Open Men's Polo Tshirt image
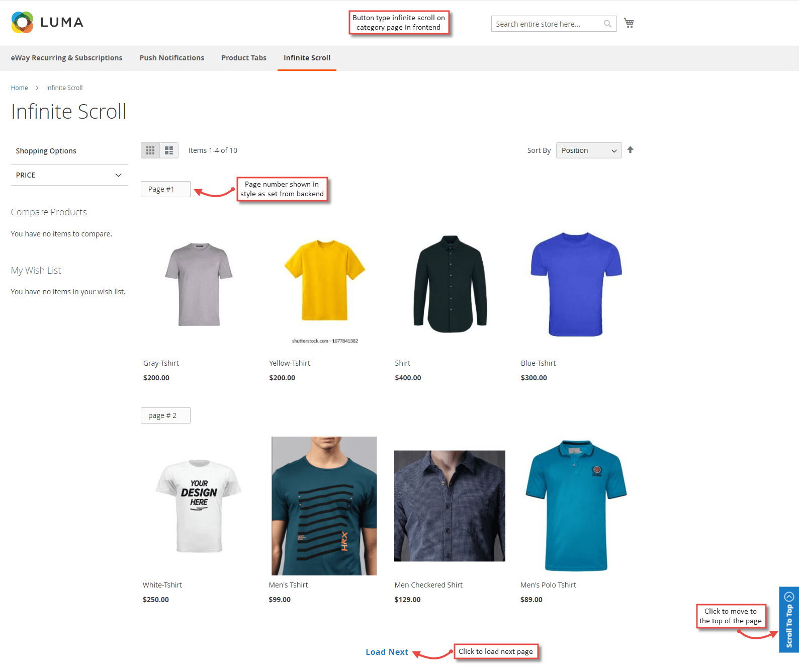Screen dimensions: 799x672 576,506
